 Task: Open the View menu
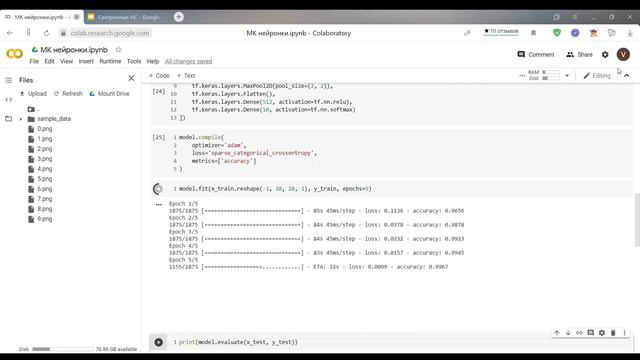(x=67, y=61)
